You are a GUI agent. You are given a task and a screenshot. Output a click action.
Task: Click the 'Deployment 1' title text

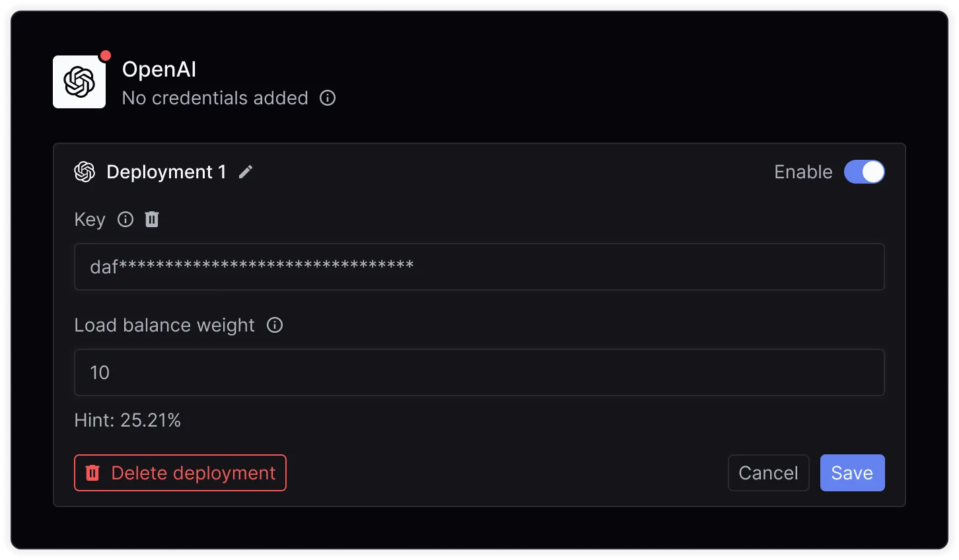(x=166, y=172)
